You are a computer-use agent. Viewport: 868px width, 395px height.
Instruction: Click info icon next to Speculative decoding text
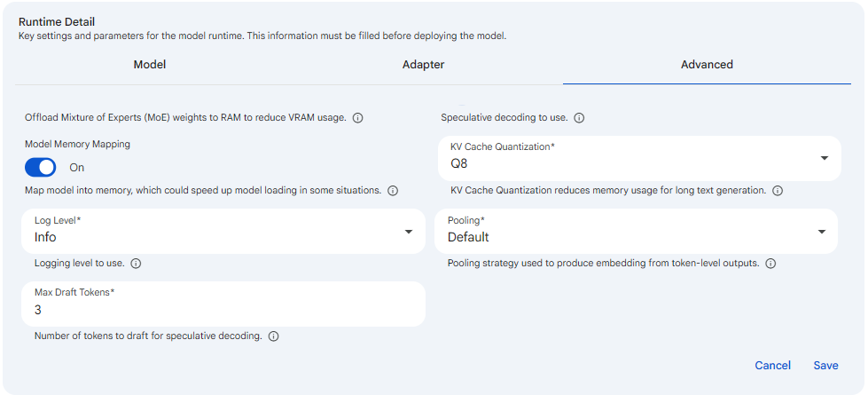click(579, 118)
